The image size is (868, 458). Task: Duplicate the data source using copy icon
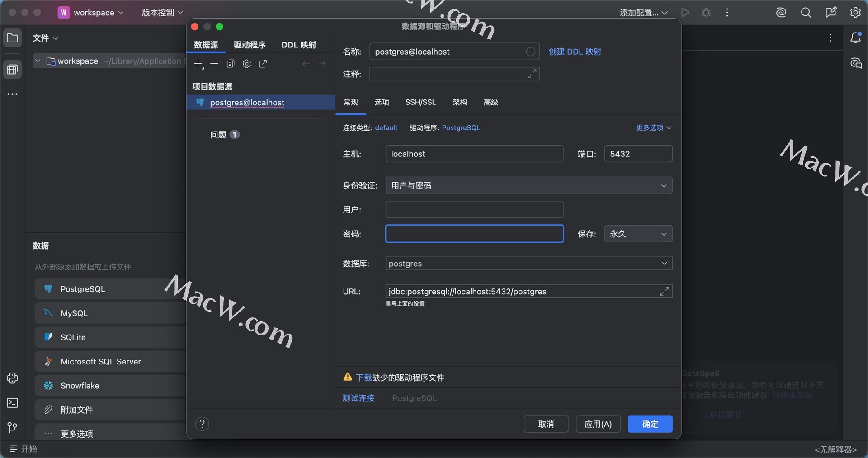pyautogui.click(x=231, y=64)
